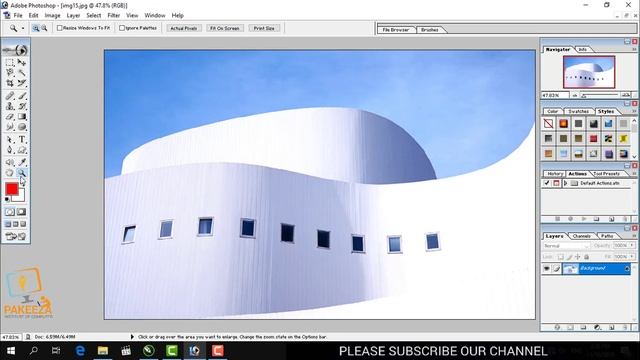
Task: Expand the Default Actions.atn set
Action: (565, 183)
